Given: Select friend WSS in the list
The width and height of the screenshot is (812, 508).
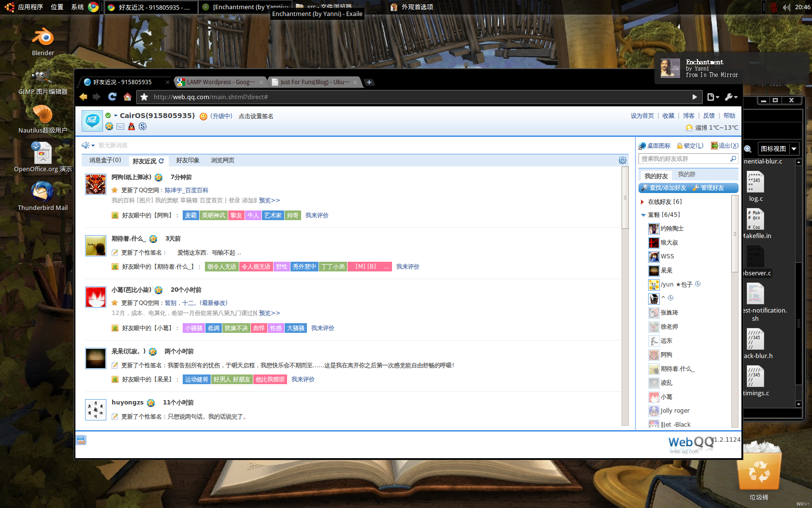Looking at the screenshot, I should pyautogui.click(x=667, y=256).
